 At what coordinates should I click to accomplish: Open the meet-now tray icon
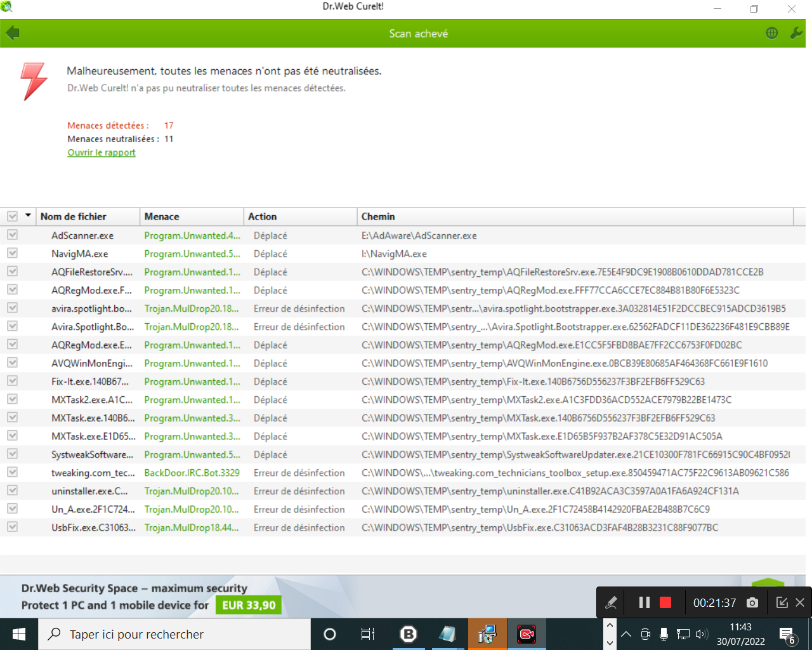645,634
